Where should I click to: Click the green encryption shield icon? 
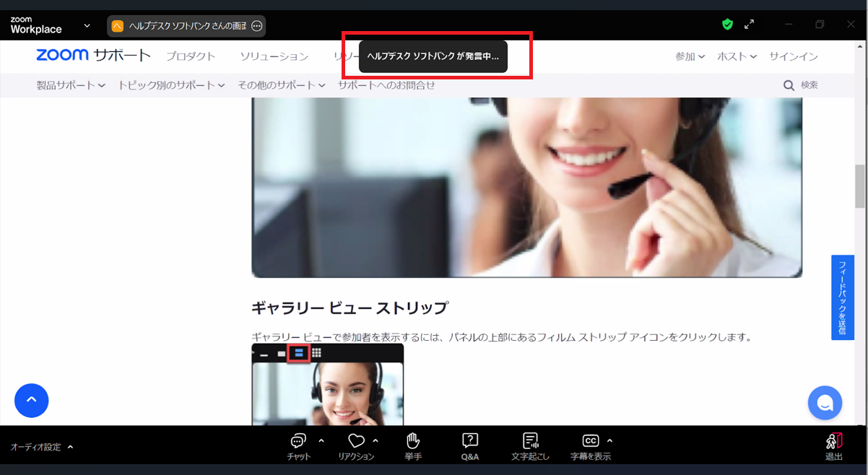pos(727,25)
